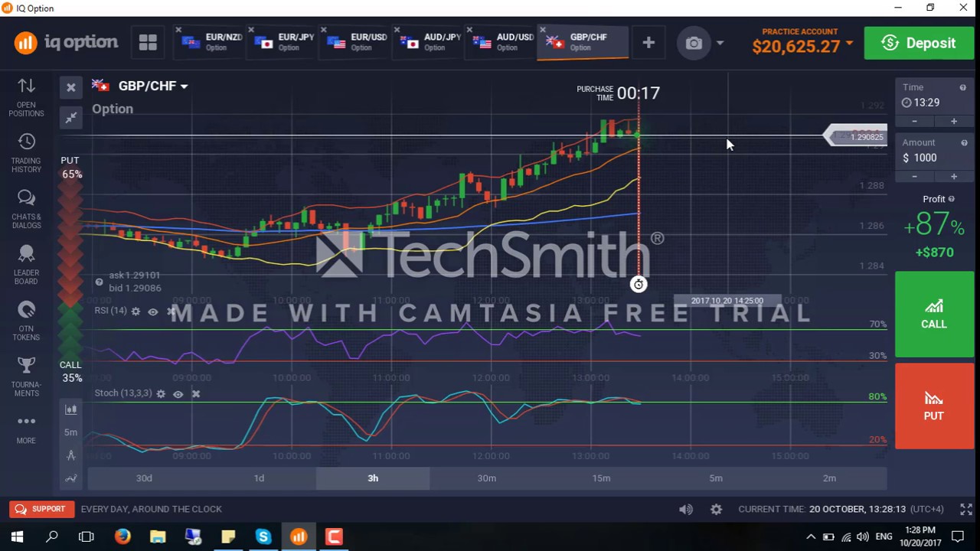Increase expiration time with plus
980x551 pixels.
pos(954,122)
